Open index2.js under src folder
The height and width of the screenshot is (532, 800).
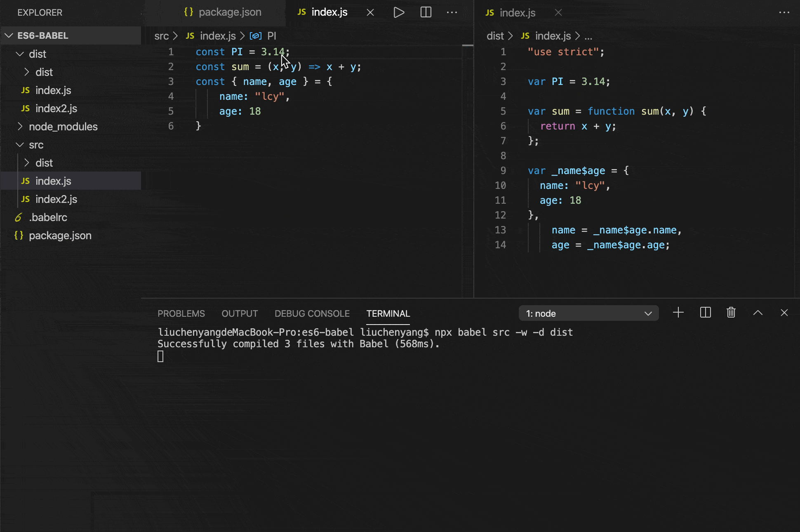click(x=56, y=199)
